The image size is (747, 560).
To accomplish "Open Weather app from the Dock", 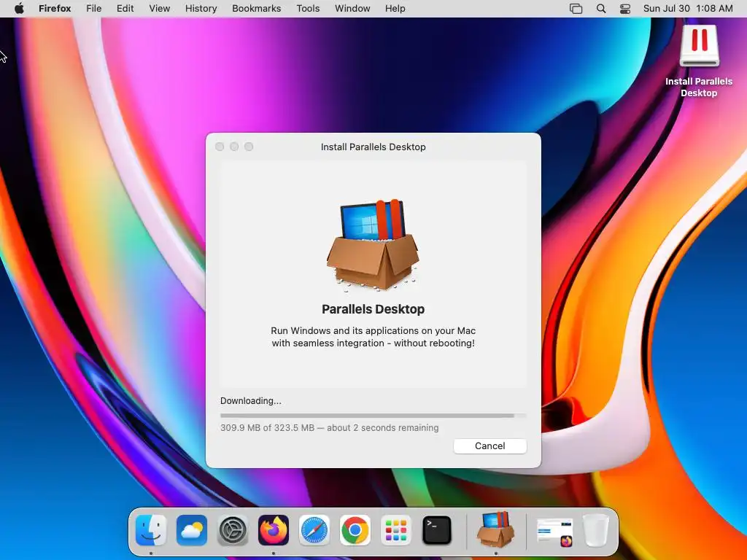I will (x=192, y=530).
